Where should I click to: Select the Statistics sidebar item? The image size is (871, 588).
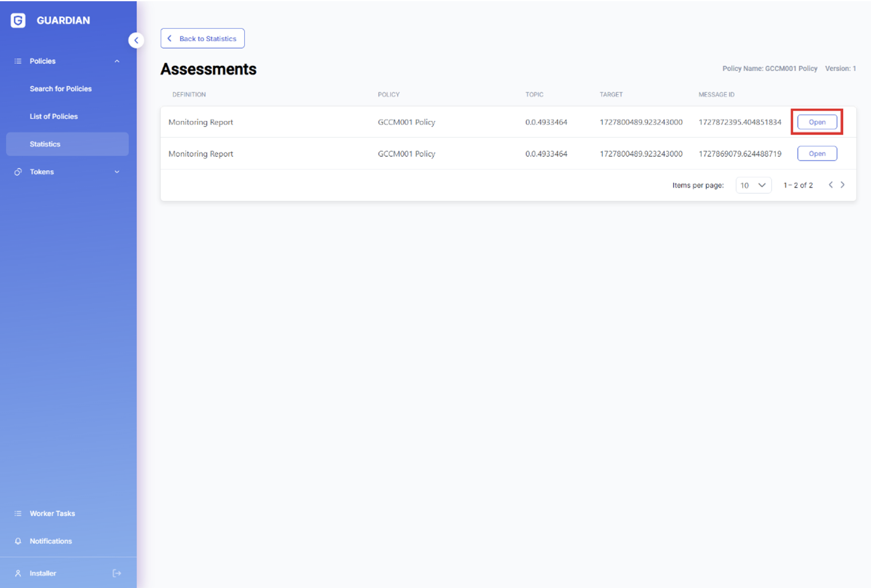pyautogui.click(x=45, y=145)
